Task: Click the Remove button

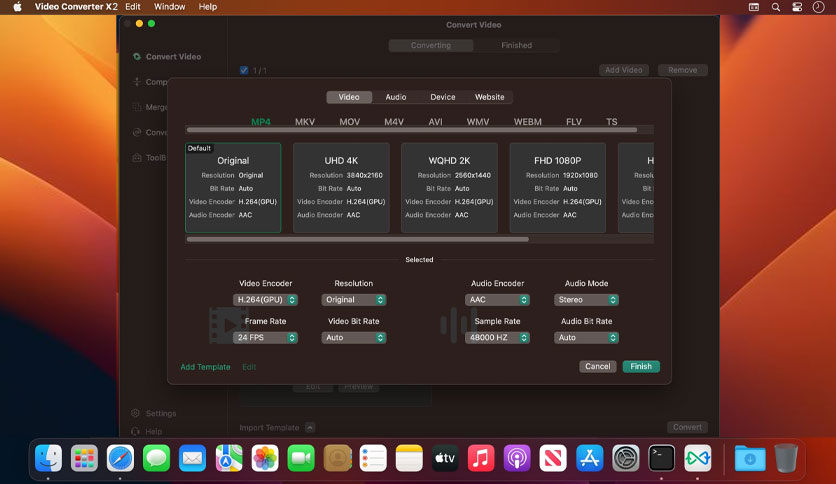Action: coord(682,70)
